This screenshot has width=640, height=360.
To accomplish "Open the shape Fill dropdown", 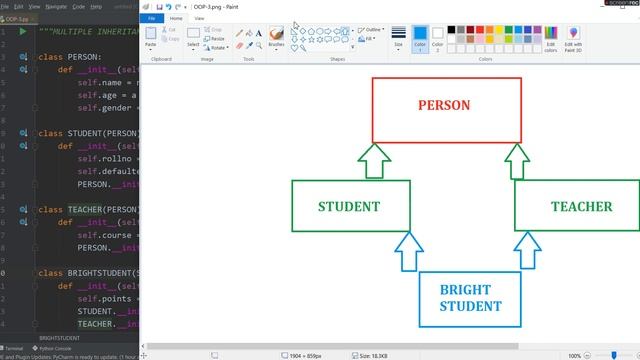I will click(367, 39).
